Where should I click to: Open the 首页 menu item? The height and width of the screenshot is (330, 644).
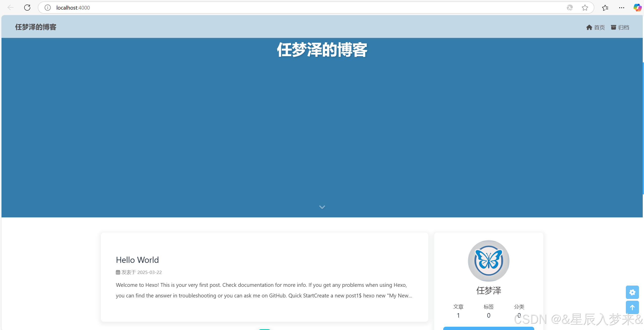point(599,27)
